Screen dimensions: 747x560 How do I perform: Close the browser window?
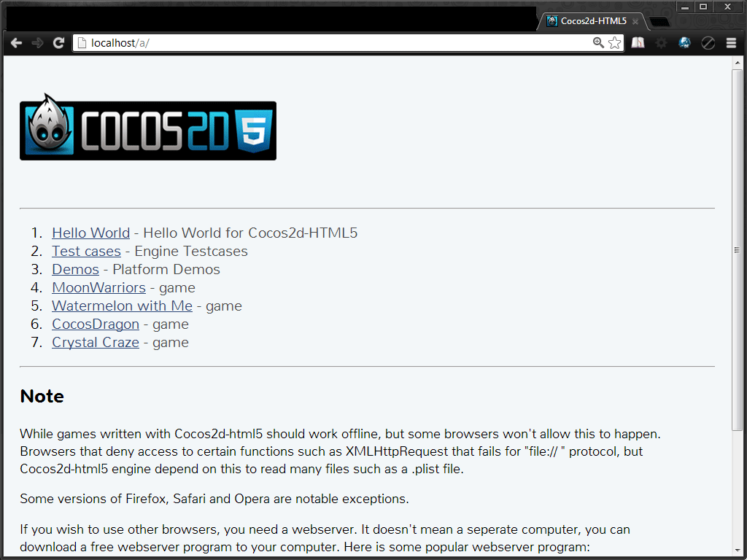727,7
